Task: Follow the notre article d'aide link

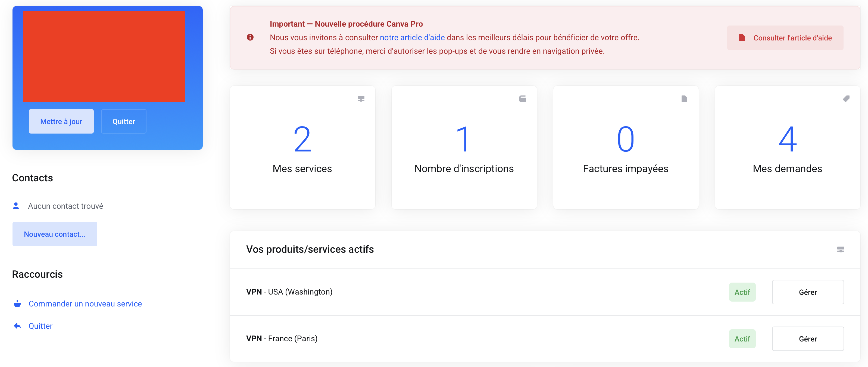Action: tap(412, 37)
